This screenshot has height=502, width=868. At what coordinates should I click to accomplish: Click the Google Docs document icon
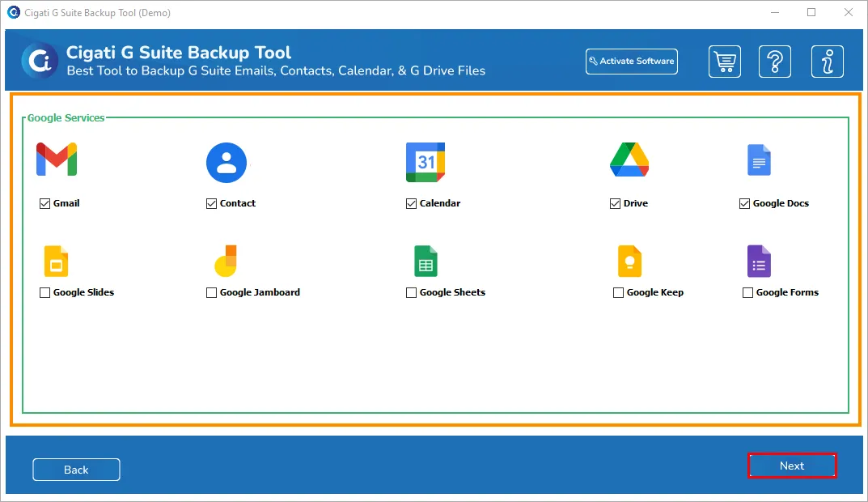click(759, 160)
